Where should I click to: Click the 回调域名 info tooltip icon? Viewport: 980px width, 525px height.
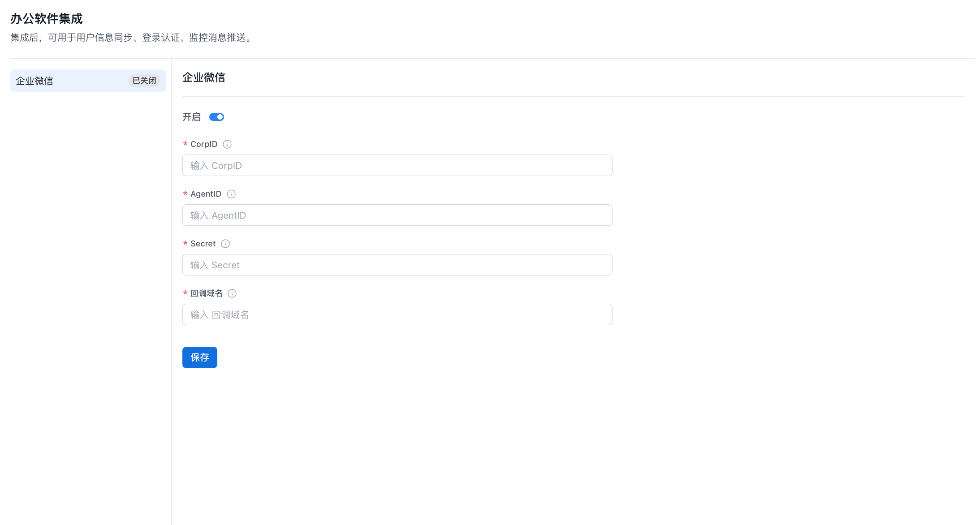(x=232, y=293)
